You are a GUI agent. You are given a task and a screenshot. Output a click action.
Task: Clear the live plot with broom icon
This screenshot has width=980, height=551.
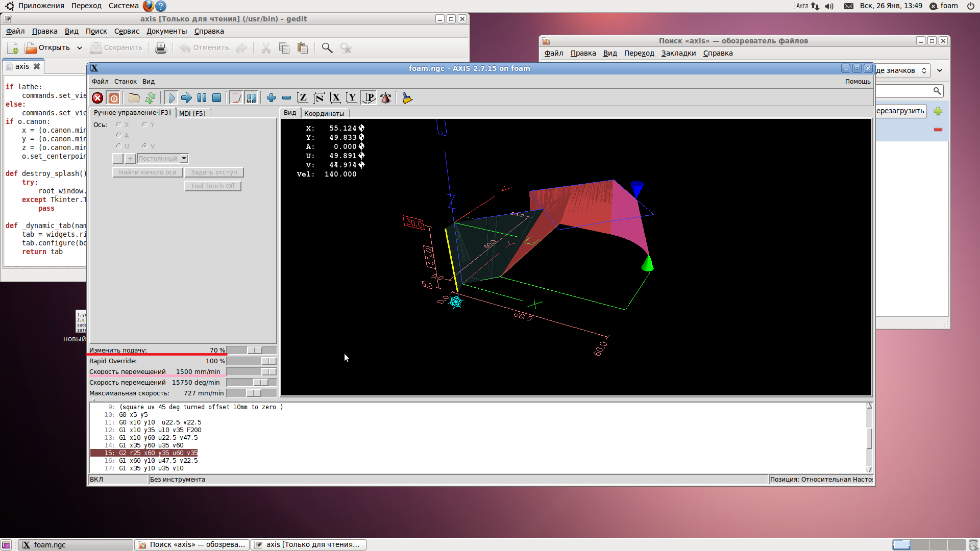point(407,98)
